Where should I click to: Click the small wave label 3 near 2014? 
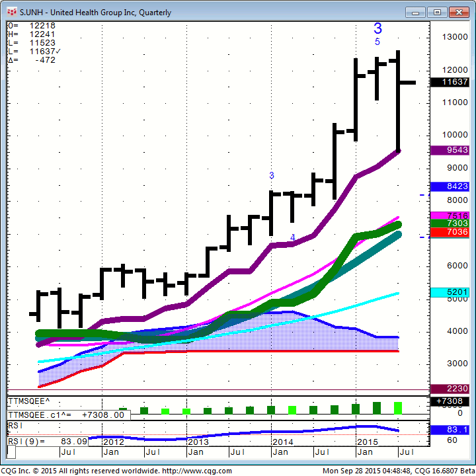click(x=272, y=175)
